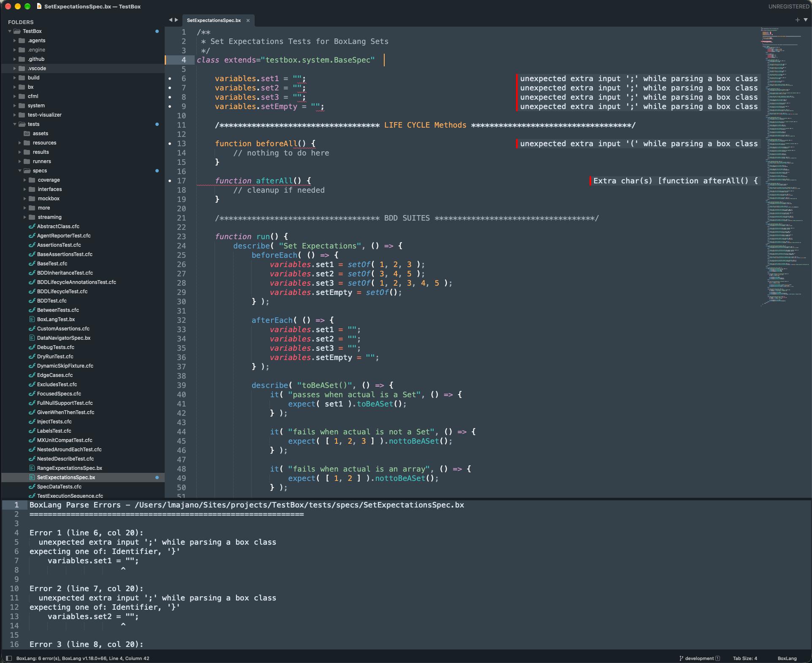Expand the build folder
Viewport: 812px width, 663px height.
coord(15,78)
